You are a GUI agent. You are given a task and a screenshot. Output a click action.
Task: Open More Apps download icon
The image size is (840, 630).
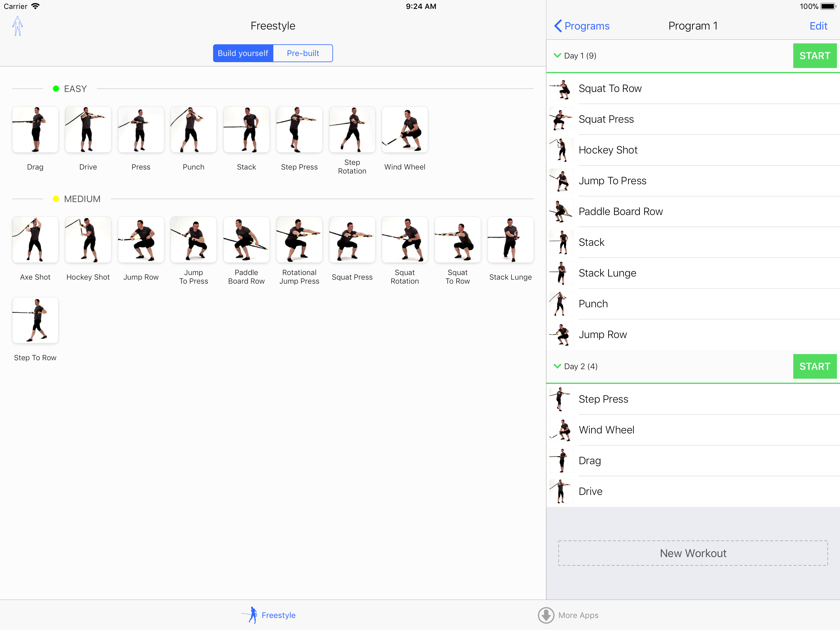pos(546,615)
